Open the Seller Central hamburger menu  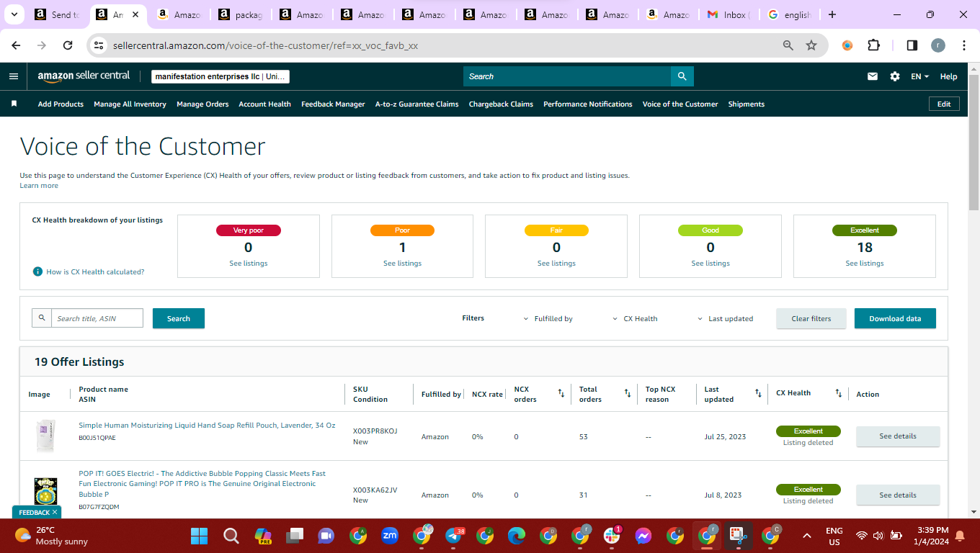pyautogui.click(x=14, y=76)
